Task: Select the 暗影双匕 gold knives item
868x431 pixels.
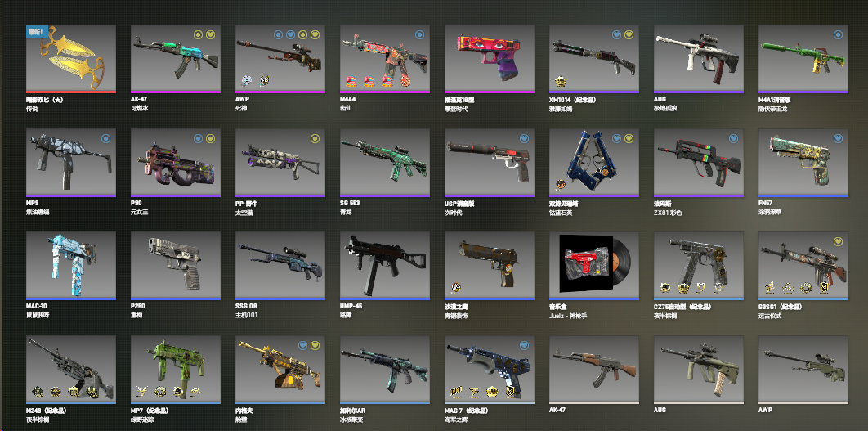Action: 71,59
